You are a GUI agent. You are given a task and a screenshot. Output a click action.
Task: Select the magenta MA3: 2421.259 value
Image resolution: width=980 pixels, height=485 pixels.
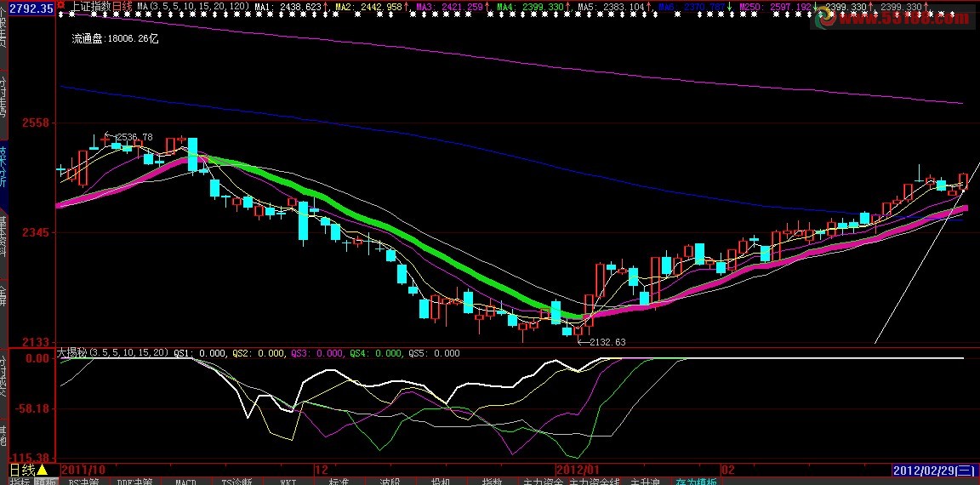click(x=449, y=7)
